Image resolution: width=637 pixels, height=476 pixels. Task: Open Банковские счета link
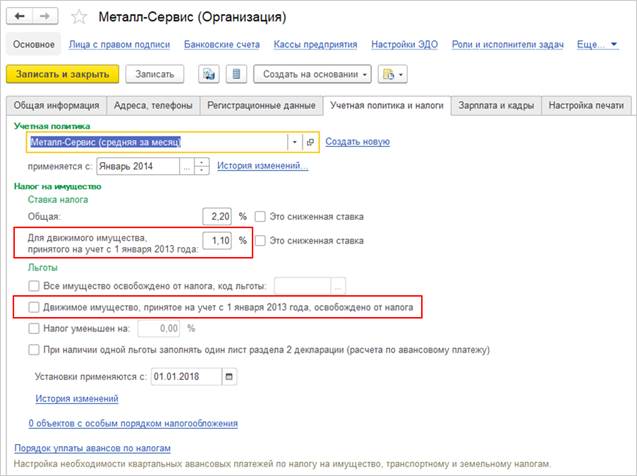coord(222,44)
